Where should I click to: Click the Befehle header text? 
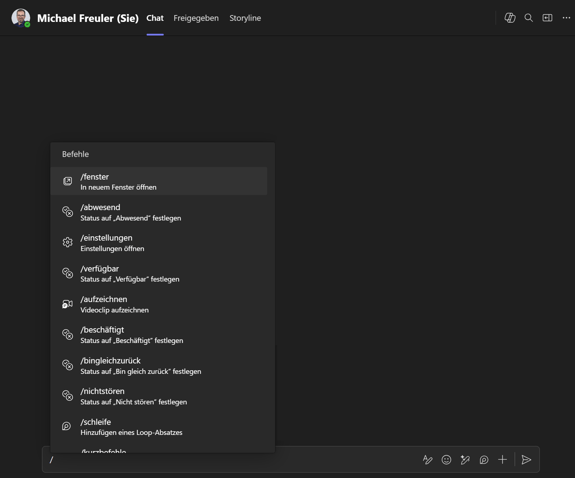tap(75, 154)
